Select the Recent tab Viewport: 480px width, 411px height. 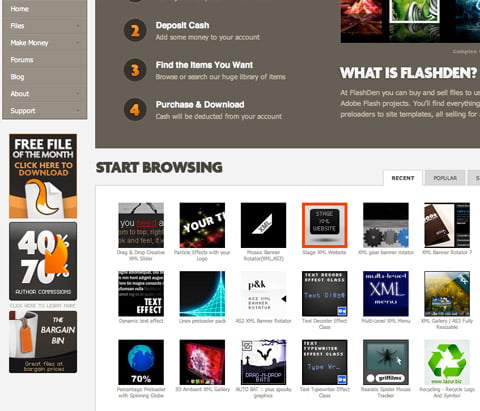pos(403,178)
